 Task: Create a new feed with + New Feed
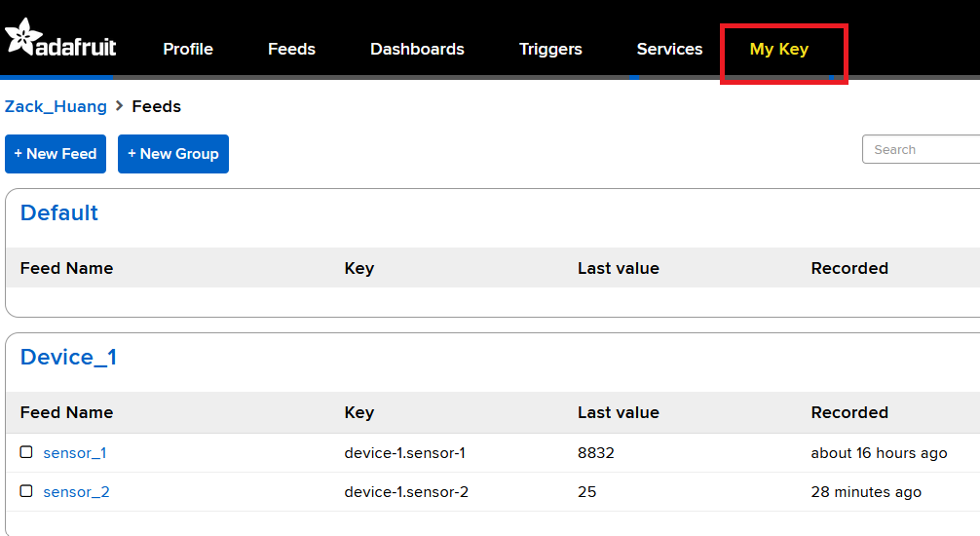pyautogui.click(x=56, y=154)
